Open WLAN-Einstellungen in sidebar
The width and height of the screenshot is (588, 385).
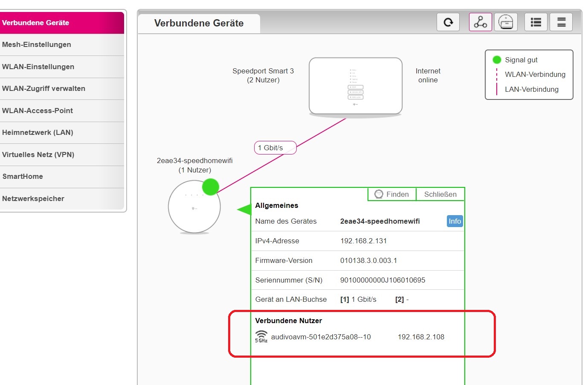click(62, 67)
